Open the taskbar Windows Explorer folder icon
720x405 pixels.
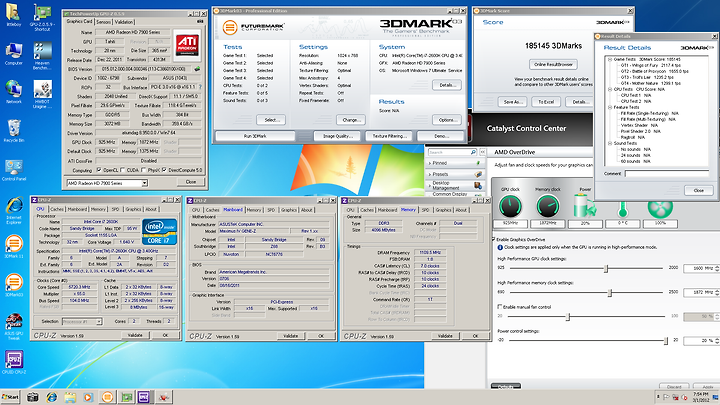[70, 397]
